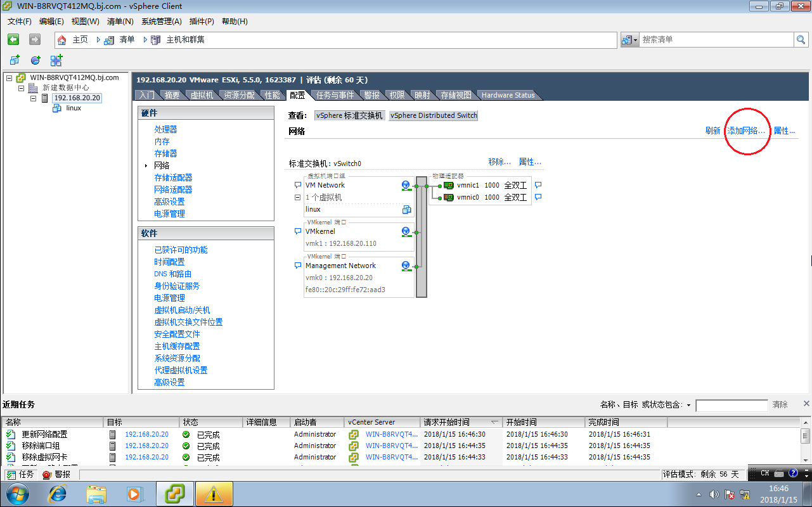Click the 清除 filter button
The height and width of the screenshot is (507, 812).
click(780, 405)
